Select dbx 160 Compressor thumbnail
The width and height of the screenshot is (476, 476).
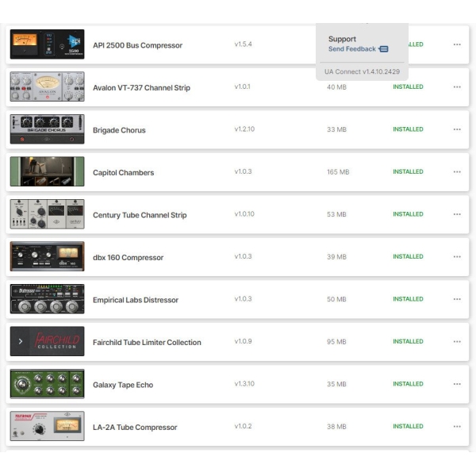[47, 256]
